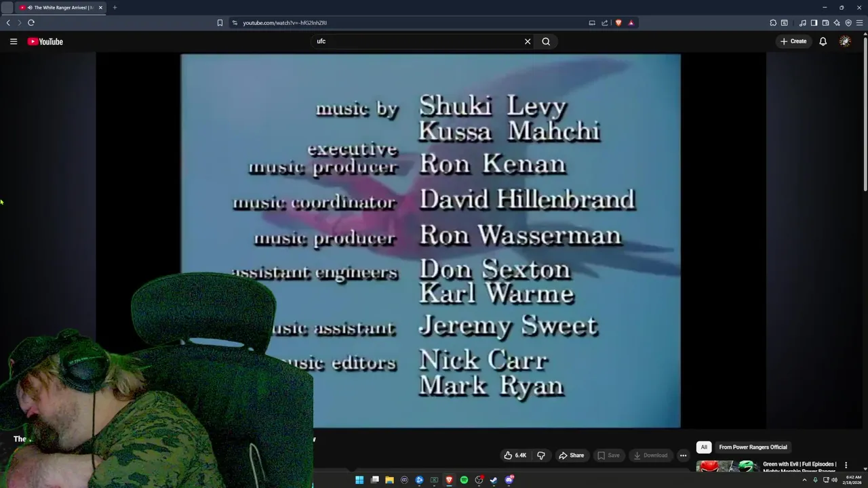Open the media control music note icon
The width and height of the screenshot is (868, 488).
pos(803,22)
